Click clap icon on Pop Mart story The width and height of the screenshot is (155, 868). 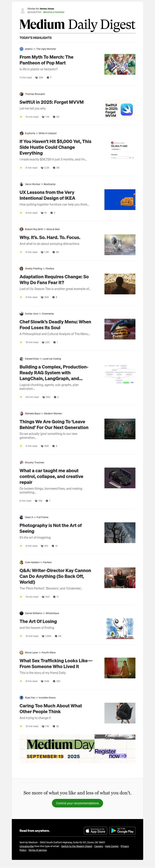[x=36, y=77]
